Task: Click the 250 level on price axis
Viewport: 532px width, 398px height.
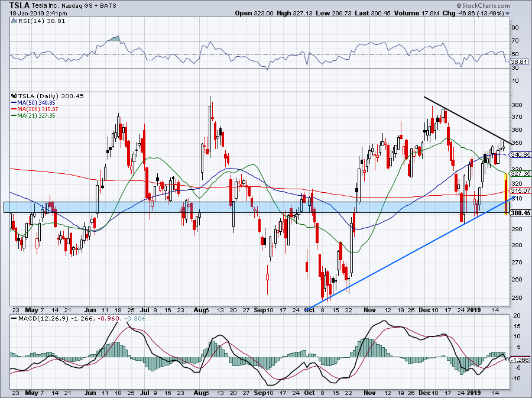Action: click(517, 297)
